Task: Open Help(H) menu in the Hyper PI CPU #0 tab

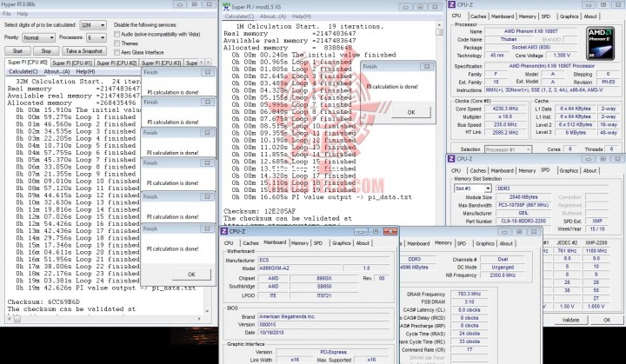Action: pos(85,71)
